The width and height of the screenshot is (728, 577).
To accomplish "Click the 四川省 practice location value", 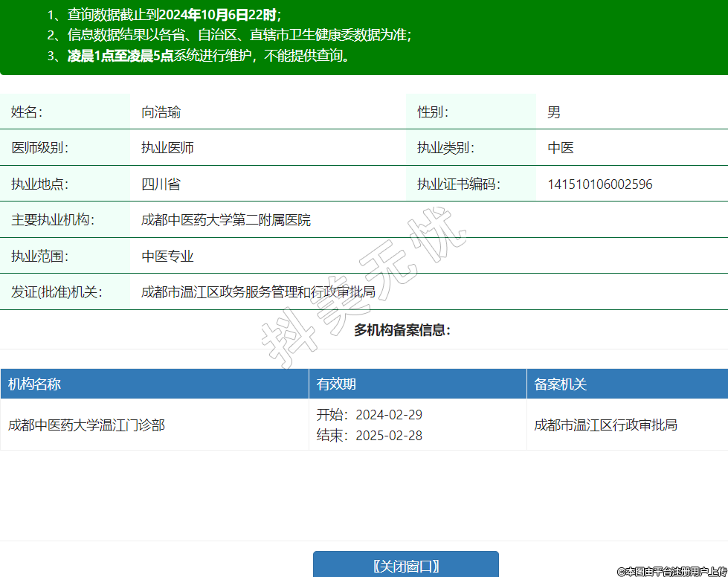I will click(x=161, y=184).
